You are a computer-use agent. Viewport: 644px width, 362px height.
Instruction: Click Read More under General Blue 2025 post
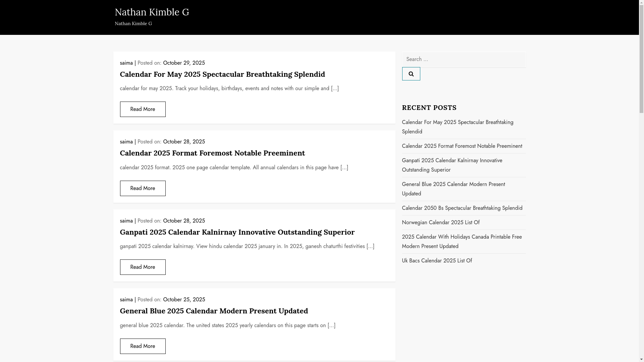(x=143, y=346)
